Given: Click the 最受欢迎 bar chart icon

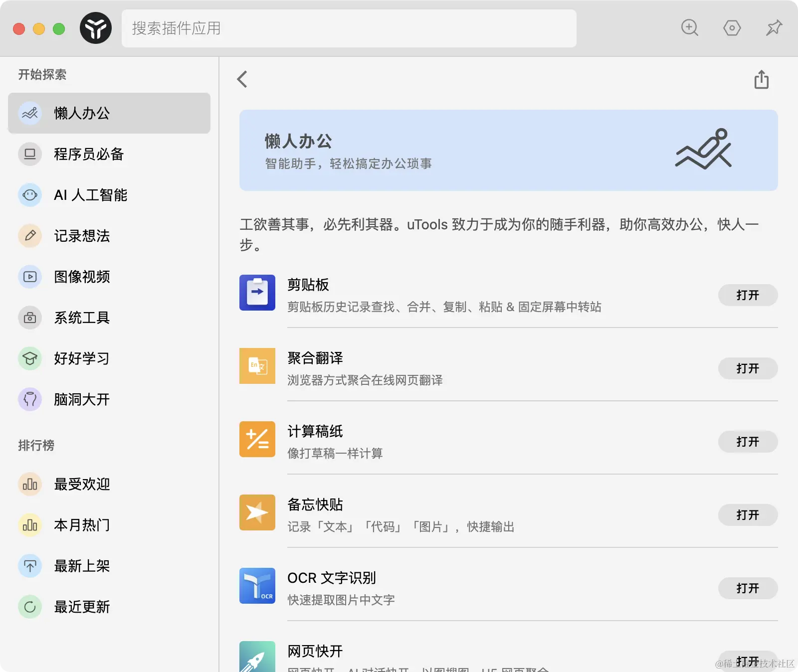Looking at the screenshot, I should pyautogui.click(x=30, y=484).
